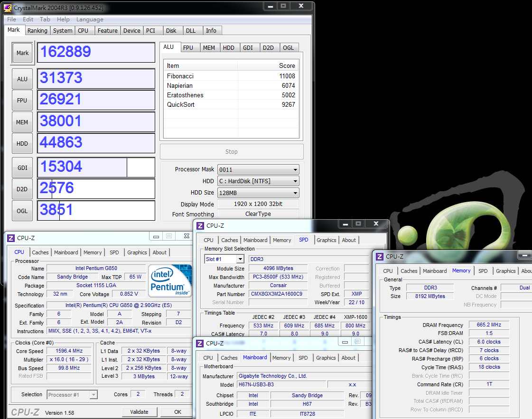Image resolution: width=532 pixels, height=419 pixels.
Task: Click the Intel Pentium G850 name field
Action: coord(96,269)
